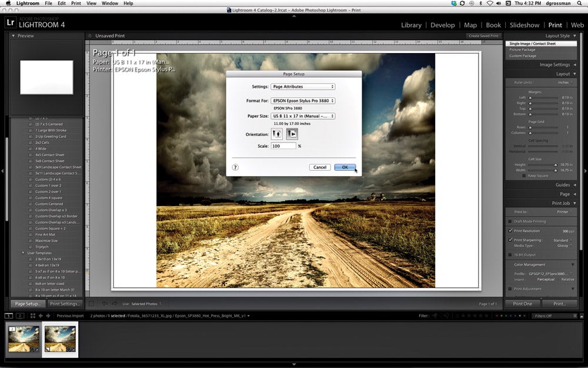Image resolution: width=588 pixels, height=368 pixels.
Task: Uncheck Print Resolution checkbox
Action: click(510, 231)
